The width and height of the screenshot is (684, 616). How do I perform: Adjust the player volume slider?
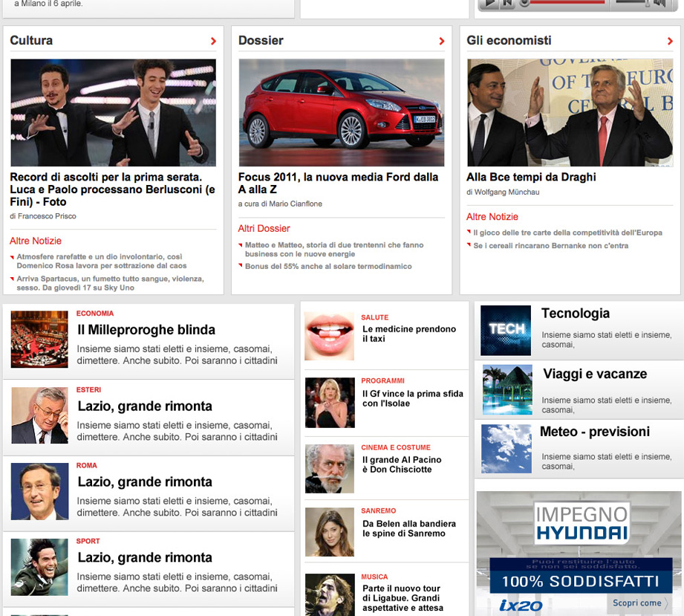click(x=633, y=2)
